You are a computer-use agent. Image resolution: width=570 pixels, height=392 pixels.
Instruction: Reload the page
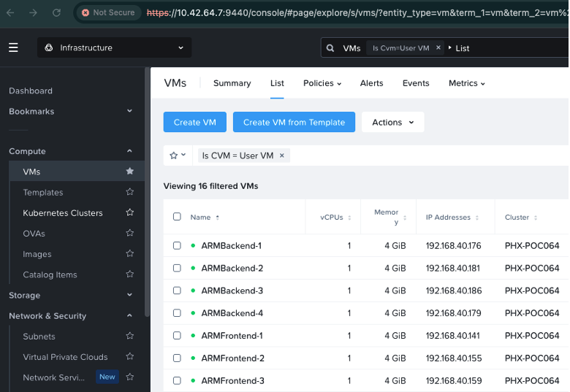tap(56, 12)
